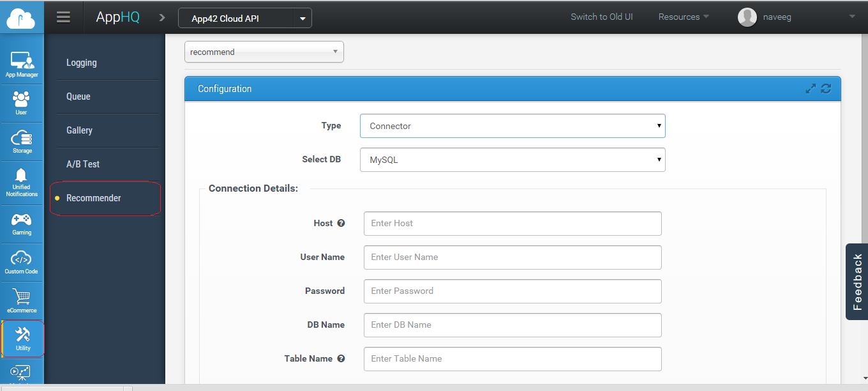
Task: Toggle the hamburger menu button
Action: 63,17
